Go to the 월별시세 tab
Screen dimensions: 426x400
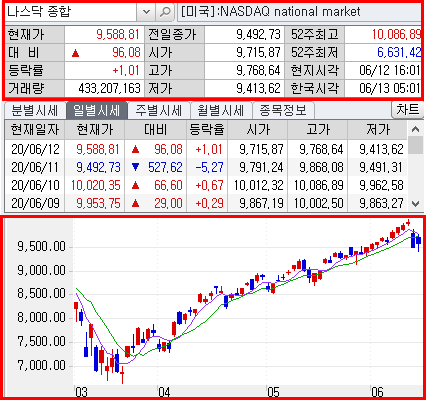coord(220,110)
